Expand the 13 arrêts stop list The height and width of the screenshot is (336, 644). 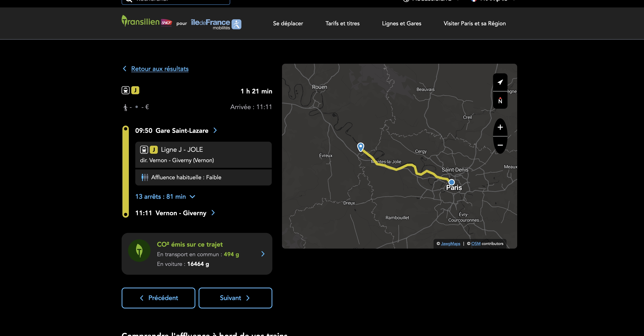tap(165, 197)
